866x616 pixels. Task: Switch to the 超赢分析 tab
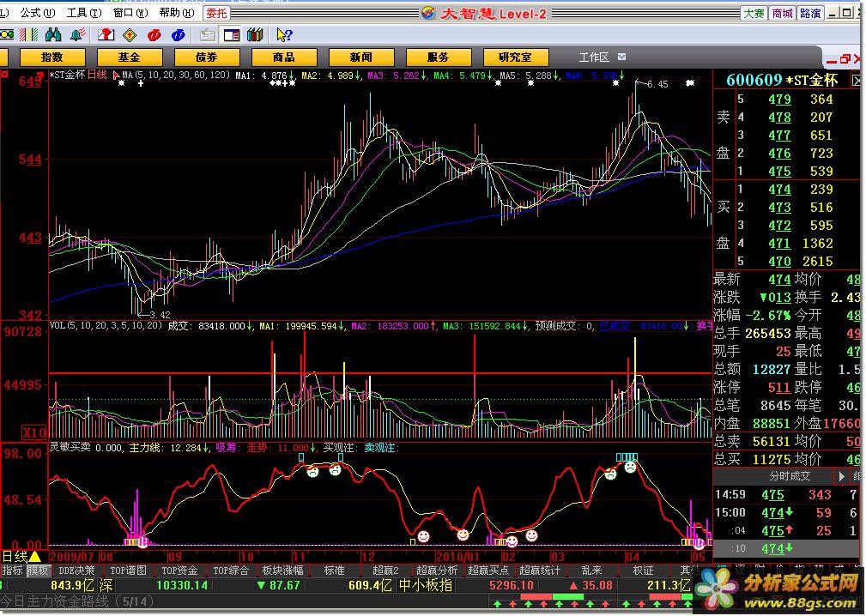[x=437, y=571]
